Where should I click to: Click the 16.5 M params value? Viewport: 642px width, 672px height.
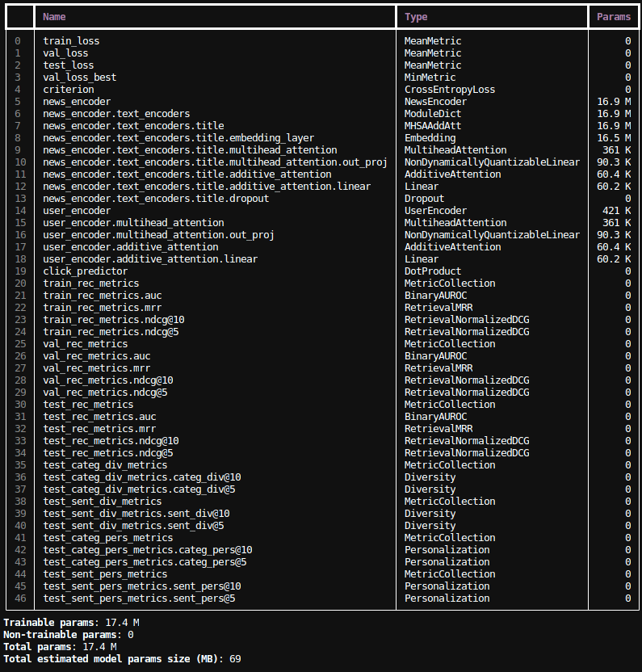(x=614, y=138)
